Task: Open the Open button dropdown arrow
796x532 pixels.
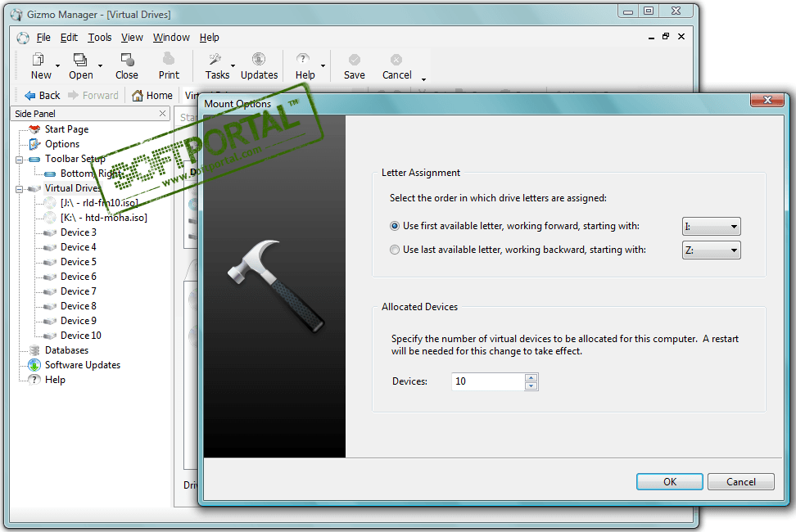Action: [100, 66]
